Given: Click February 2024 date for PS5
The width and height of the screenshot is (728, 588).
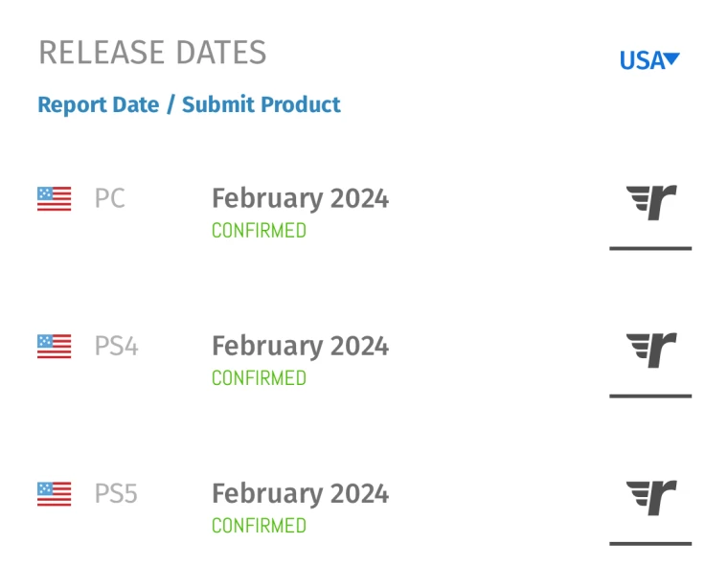Looking at the screenshot, I should pyautogui.click(x=301, y=494).
